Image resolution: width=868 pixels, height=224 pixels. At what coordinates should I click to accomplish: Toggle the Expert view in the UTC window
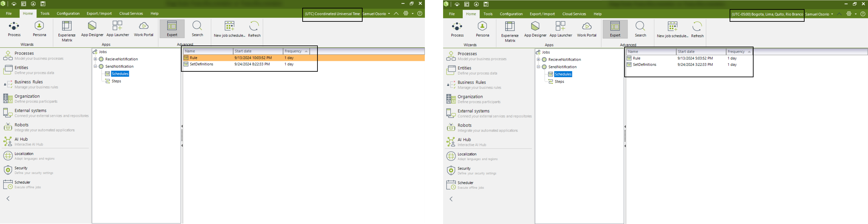pos(172,29)
